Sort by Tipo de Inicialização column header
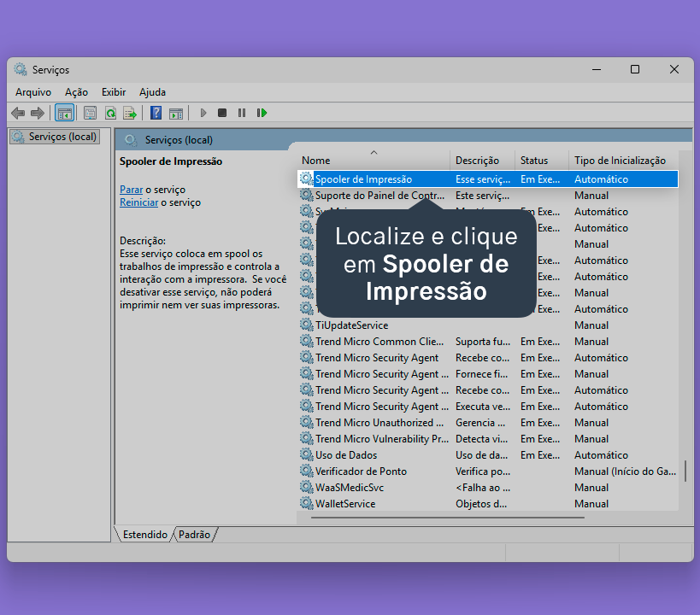Viewport: 700px width, 615px height. coord(624,161)
